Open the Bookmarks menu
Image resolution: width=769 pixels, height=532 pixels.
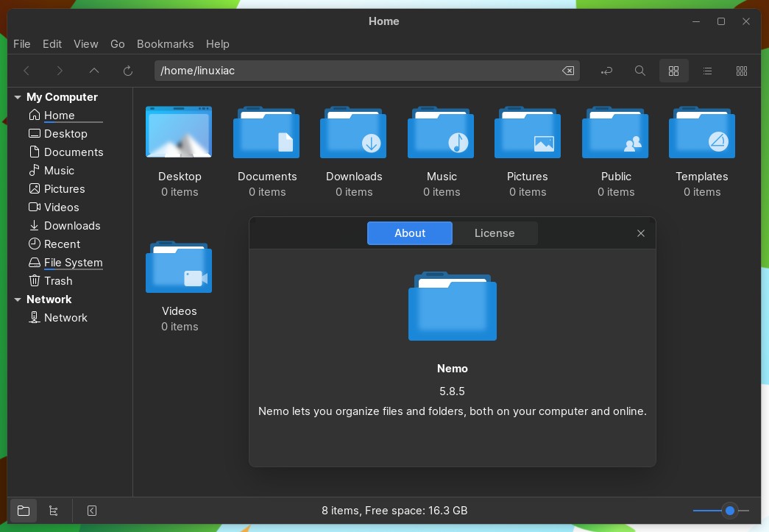click(x=166, y=44)
